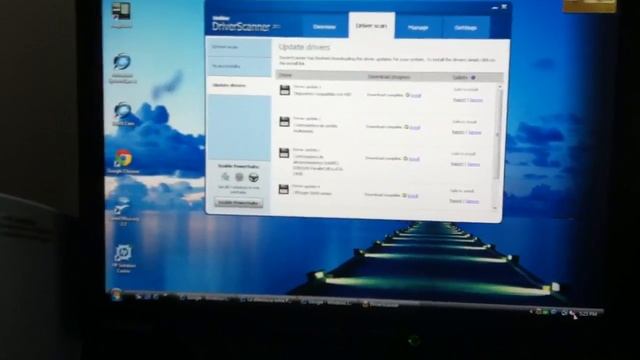
Task: Click the scroll-up arrow of the driver list
Action: 500,87
